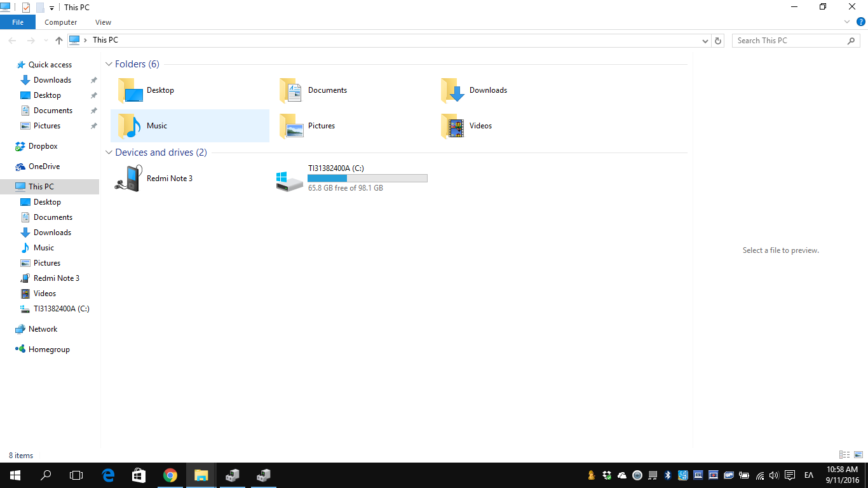Screen dimensions: 868x488
Task: Switch to details view in status bar
Action: coord(844,455)
